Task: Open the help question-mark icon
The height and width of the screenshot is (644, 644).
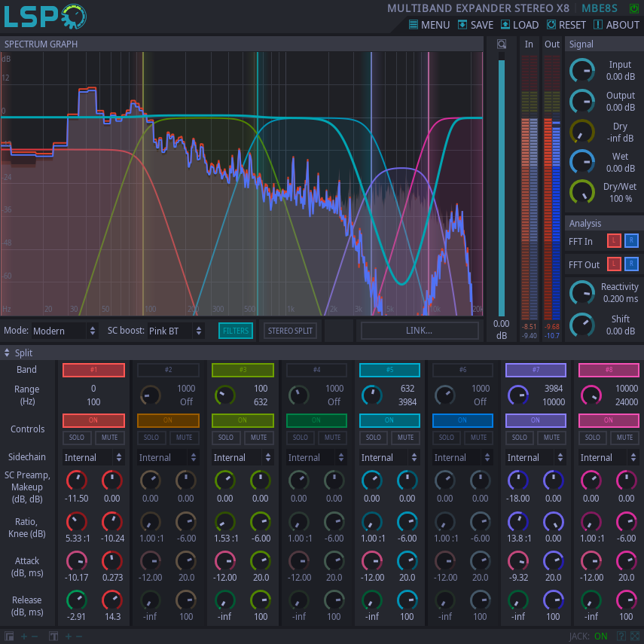Action: click(621, 636)
